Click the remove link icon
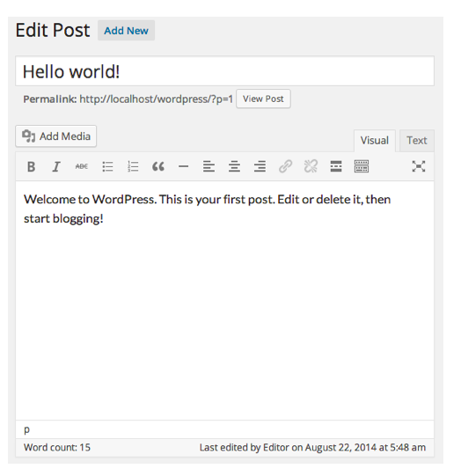The height and width of the screenshot is (476, 461). tap(311, 166)
